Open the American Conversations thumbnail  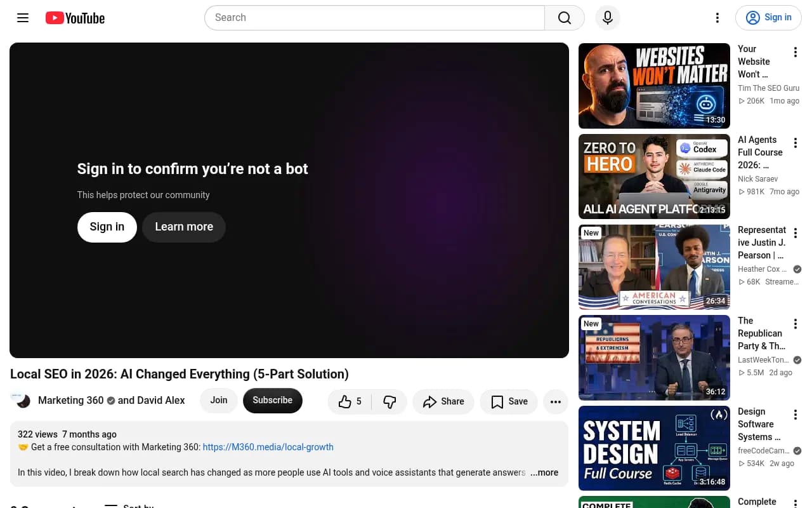tap(654, 267)
